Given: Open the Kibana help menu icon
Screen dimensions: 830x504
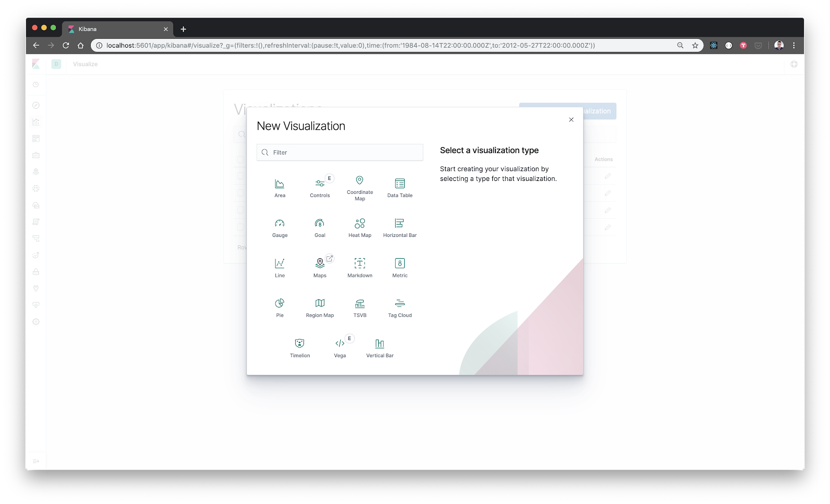Looking at the screenshot, I should click(794, 64).
